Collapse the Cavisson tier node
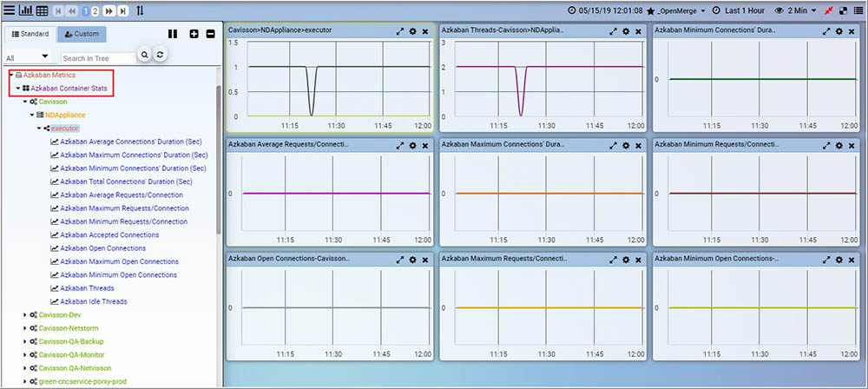 pyautogui.click(x=25, y=102)
